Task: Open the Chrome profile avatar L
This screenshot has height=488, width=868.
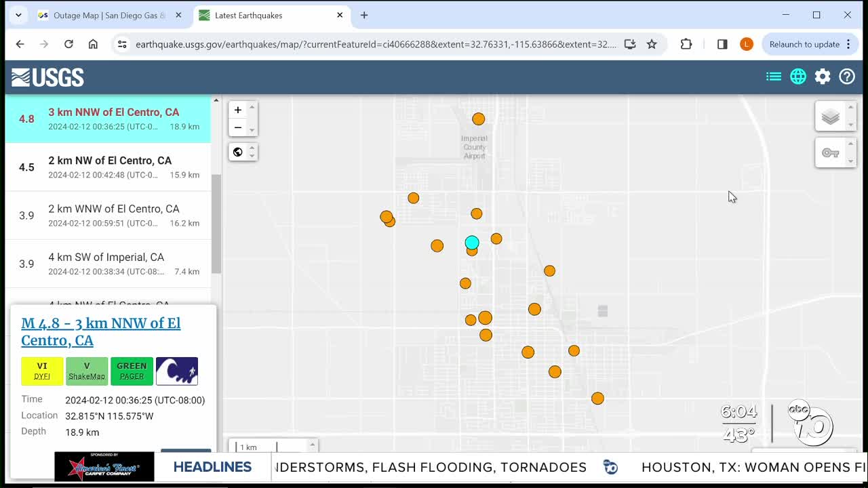Action: pos(746,44)
